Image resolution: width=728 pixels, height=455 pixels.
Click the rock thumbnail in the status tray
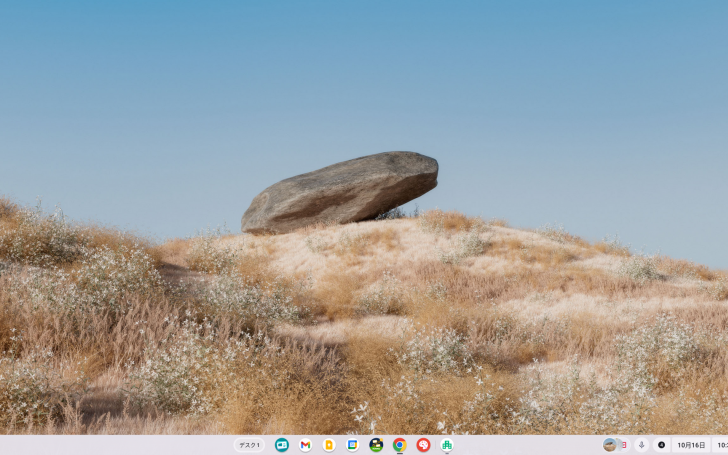tap(610, 445)
